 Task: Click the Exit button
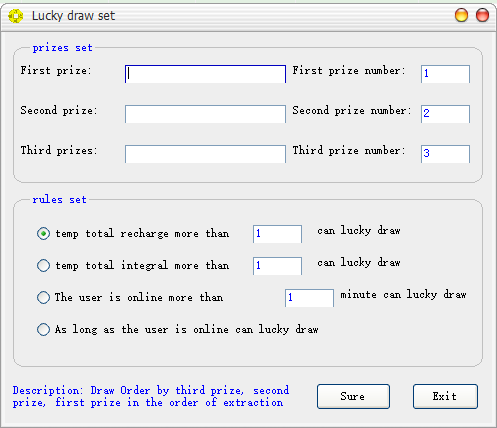click(x=445, y=396)
